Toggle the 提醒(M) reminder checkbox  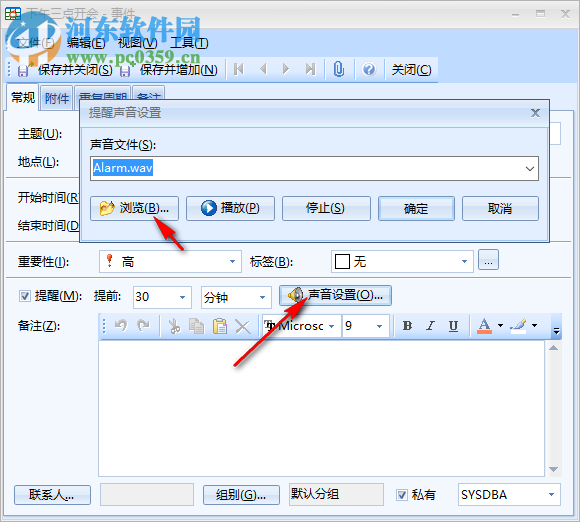[25, 296]
